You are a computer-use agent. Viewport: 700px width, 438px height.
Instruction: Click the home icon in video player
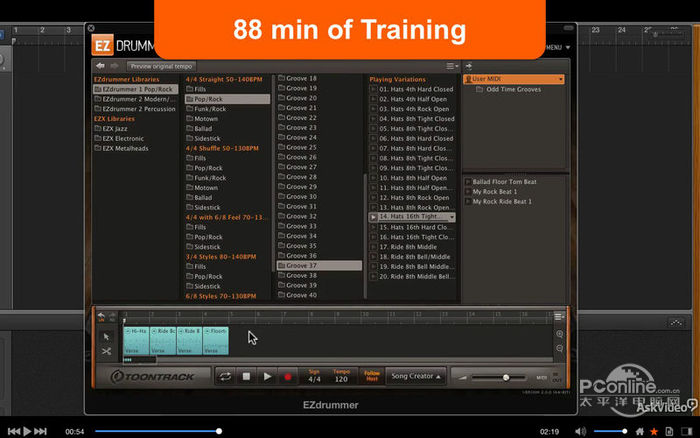click(640, 431)
